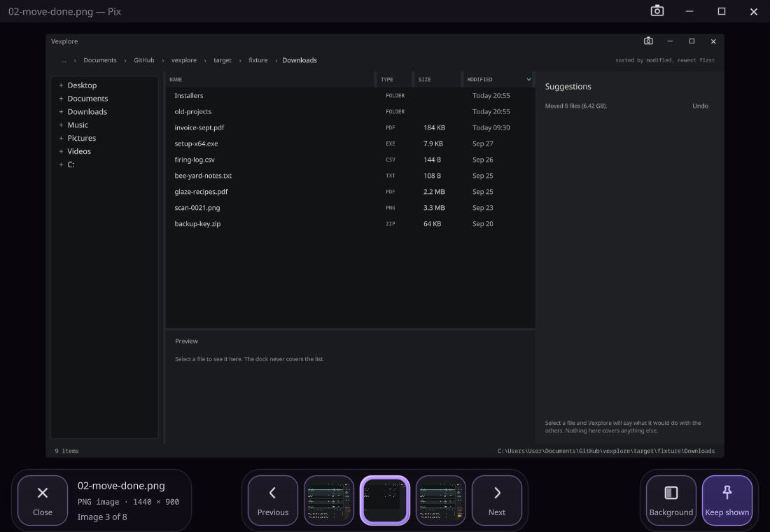
Task: Click the camera icon in the Pix title bar
Action: click(657, 10)
